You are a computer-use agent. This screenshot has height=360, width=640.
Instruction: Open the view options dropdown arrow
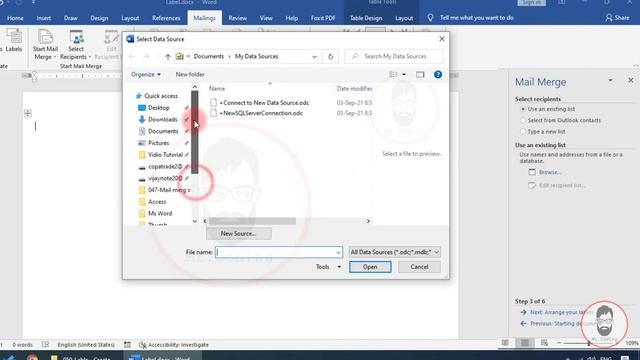point(404,75)
